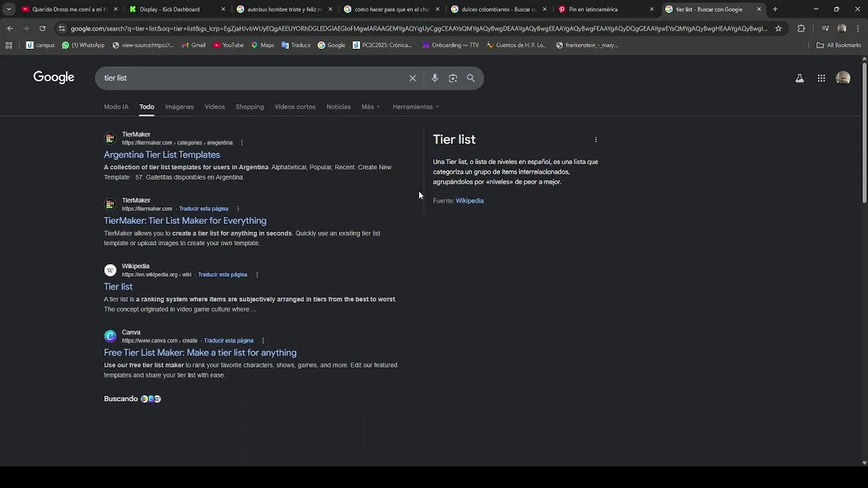Switch to Modo IA tab
The height and width of the screenshot is (488, 868).
click(116, 107)
